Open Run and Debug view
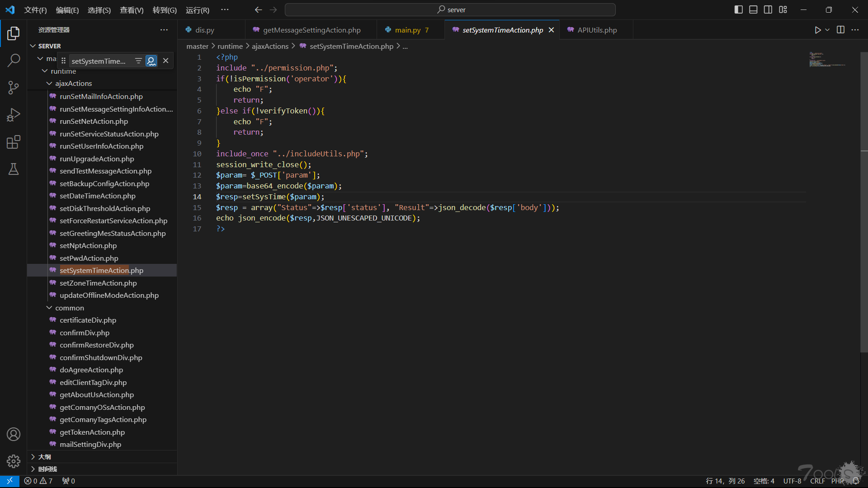 14,115
